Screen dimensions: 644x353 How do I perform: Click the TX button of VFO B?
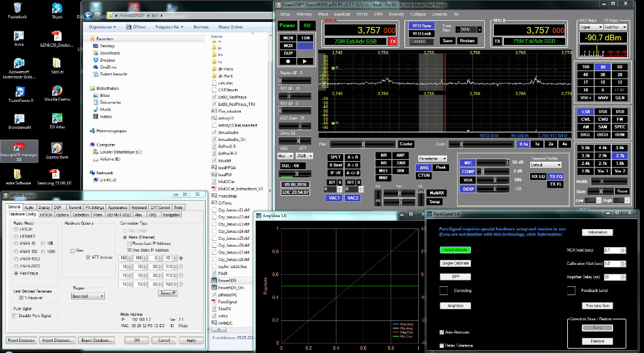coord(497,41)
